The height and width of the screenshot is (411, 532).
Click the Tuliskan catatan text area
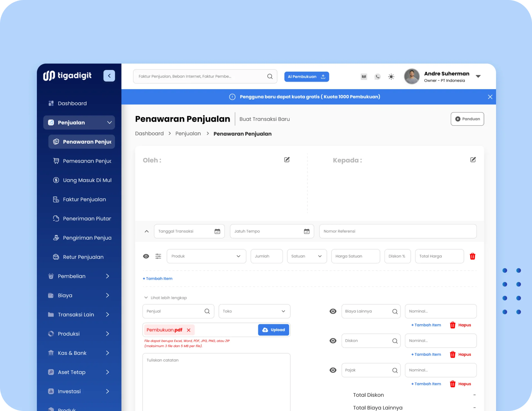216,382
